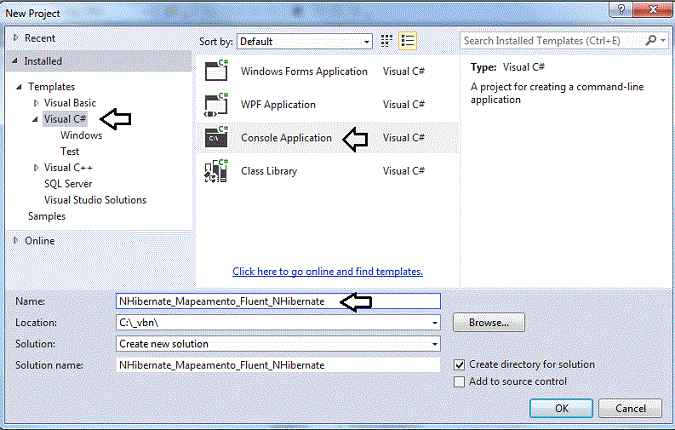
Task: Click the search magnifier icon
Action: pyautogui.click(x=651, y=41)
